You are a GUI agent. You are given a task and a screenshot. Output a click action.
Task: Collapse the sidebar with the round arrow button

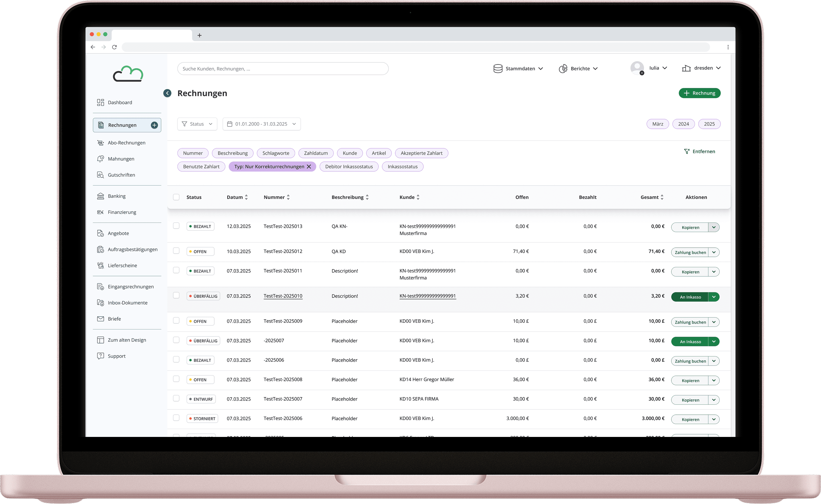click(x=167, y=93)
